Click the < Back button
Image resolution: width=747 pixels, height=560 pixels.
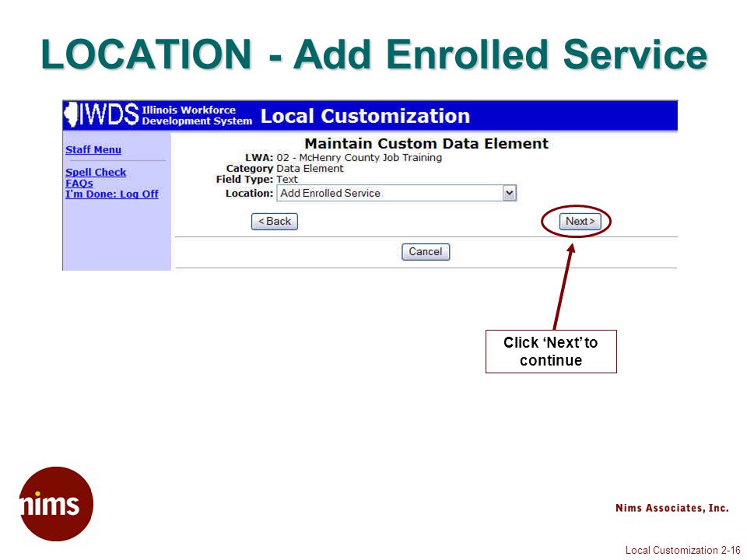point(275,222)
